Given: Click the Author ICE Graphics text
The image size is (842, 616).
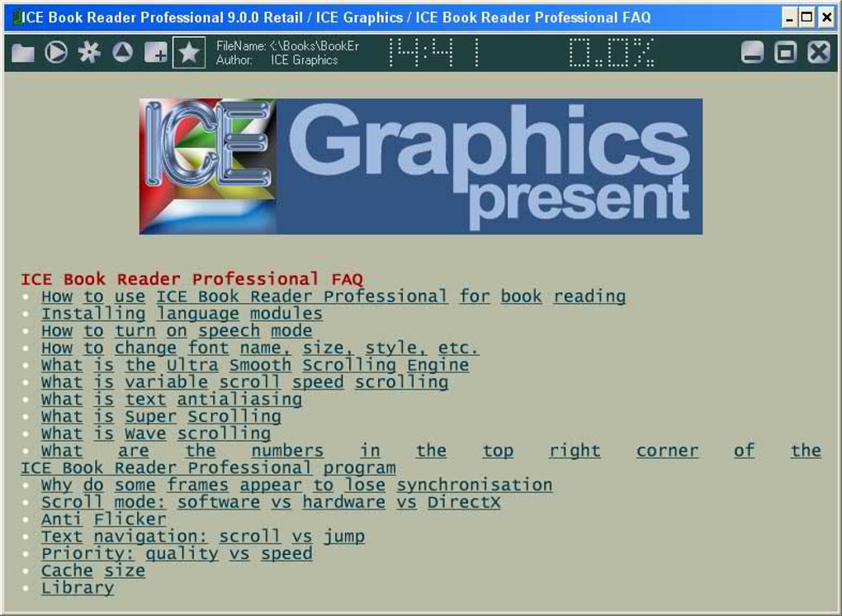Looking at the screenshot, I should pyautogui.click(x=277, y=60).
